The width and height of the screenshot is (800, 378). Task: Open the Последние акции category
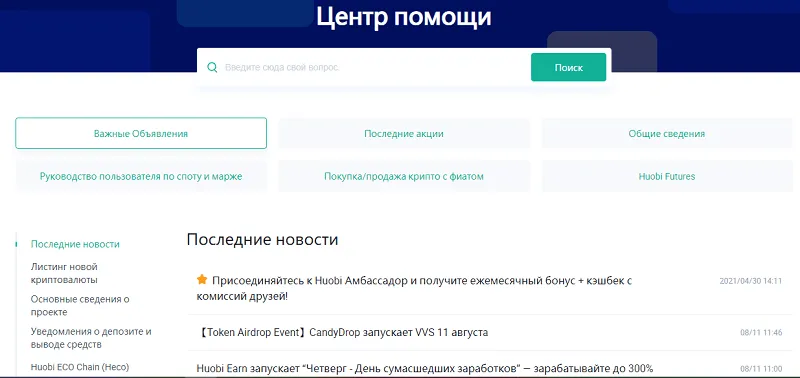tap(404, 134)
